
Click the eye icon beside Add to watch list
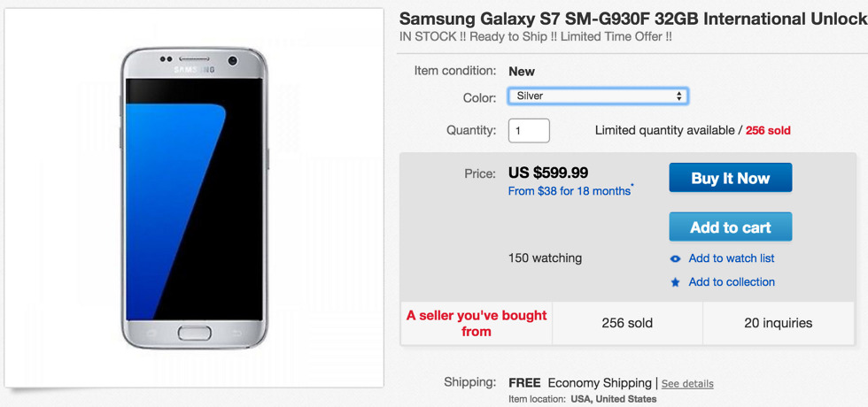(x=676, y=258)
